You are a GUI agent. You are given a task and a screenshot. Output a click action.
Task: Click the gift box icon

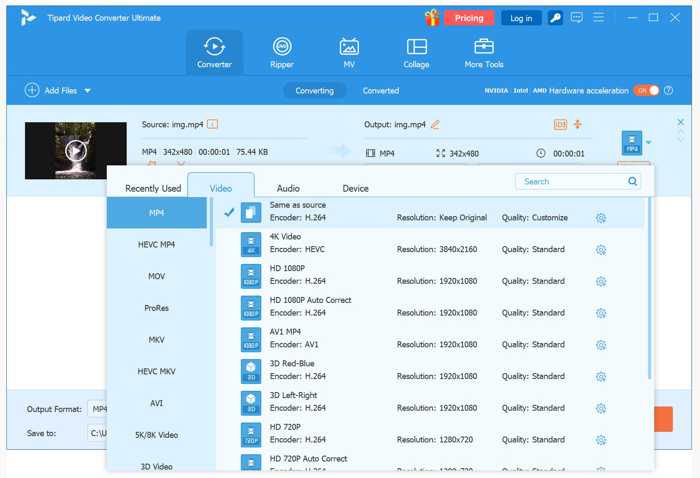point(432,18)
